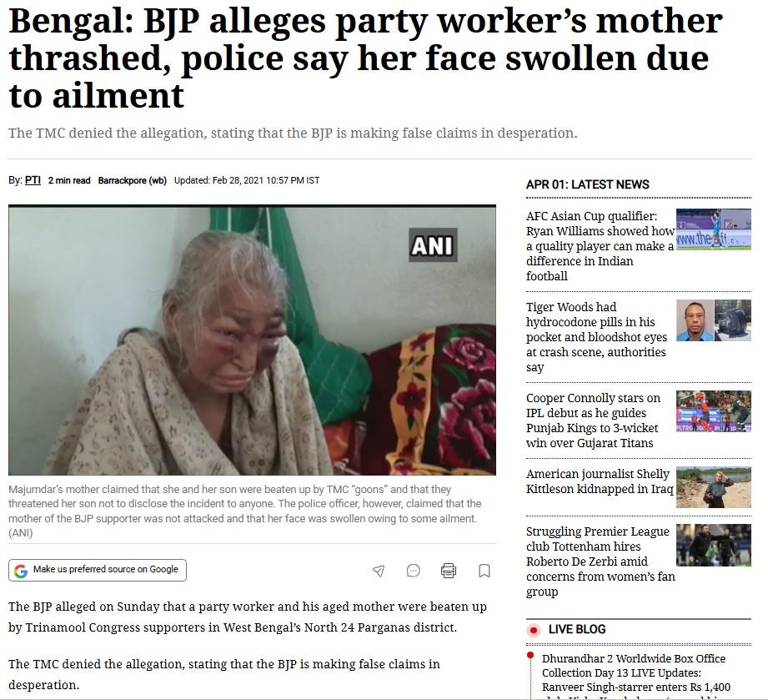
Task: Click the Tiger Woods story thumbnail
Action: click(x=714, y=320)
